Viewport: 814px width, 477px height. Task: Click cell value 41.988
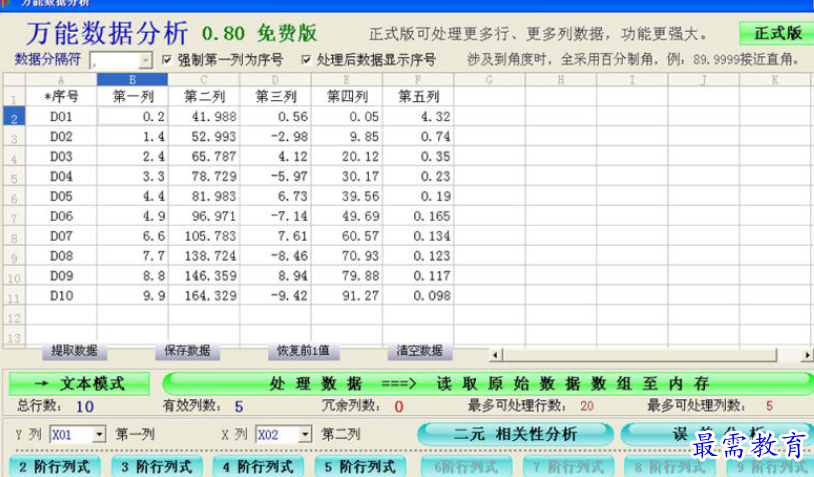[204, 117]
